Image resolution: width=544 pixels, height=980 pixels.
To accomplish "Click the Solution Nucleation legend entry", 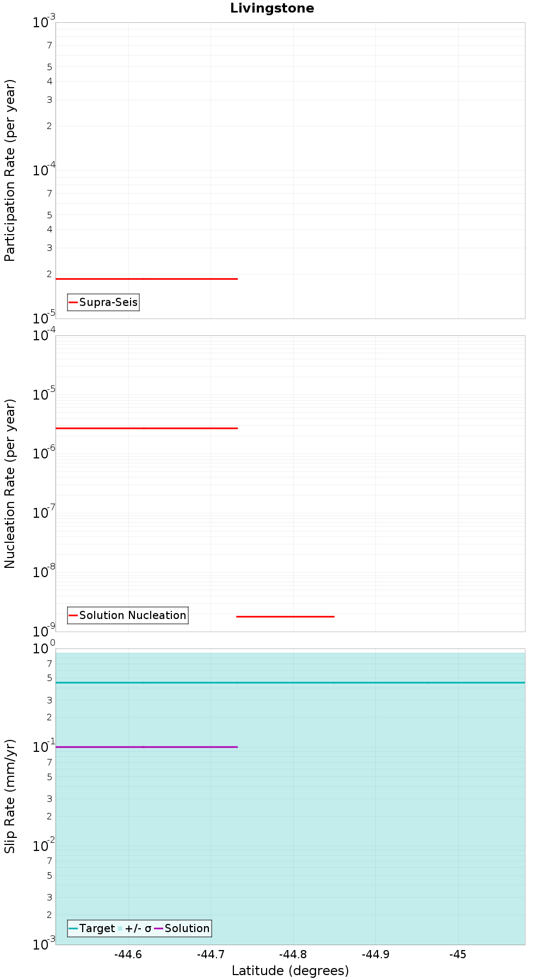I will tap(128, 615).
